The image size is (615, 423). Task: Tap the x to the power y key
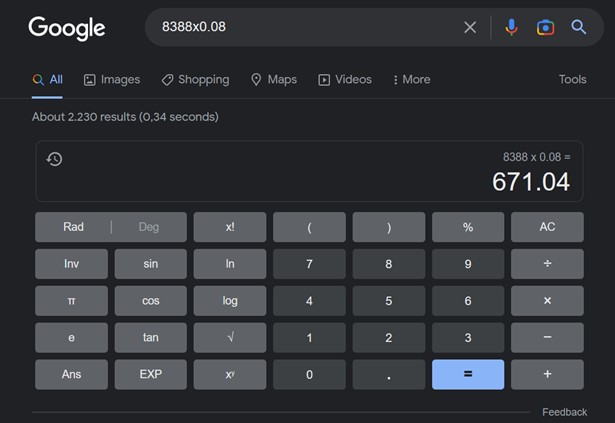pos(230,374)
